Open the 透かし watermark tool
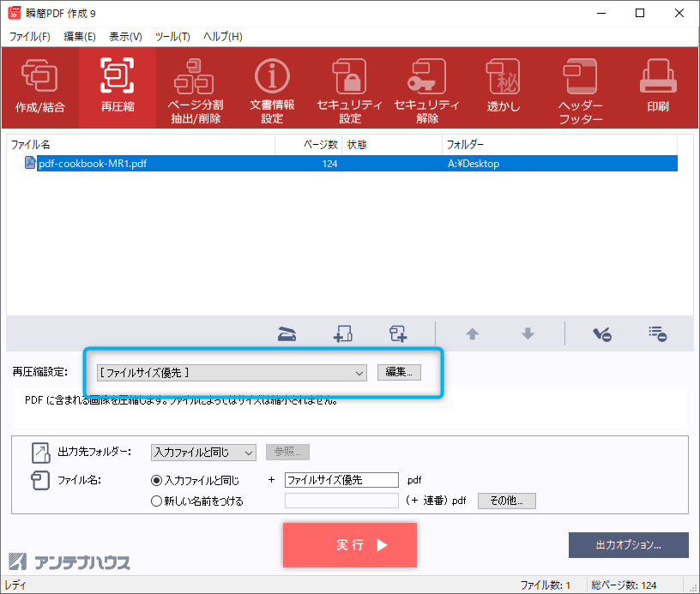Screen dimensions: 700x594 504,87
